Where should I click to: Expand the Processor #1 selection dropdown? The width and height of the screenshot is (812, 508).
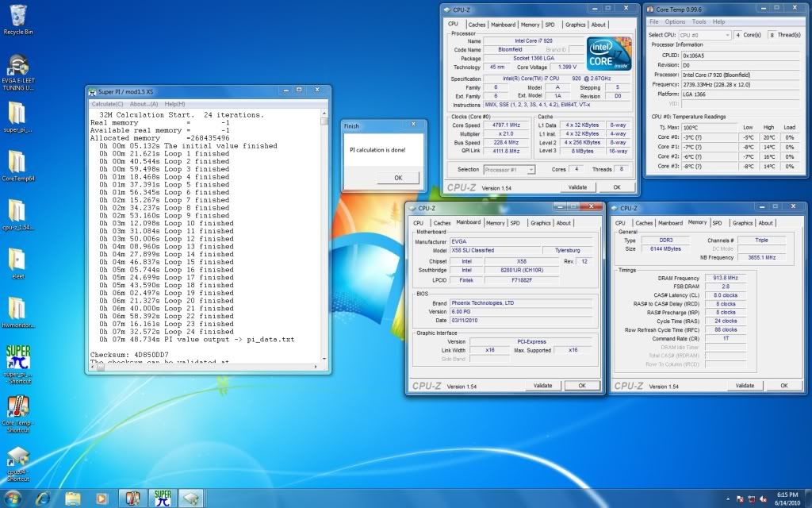tap(508, 169)
